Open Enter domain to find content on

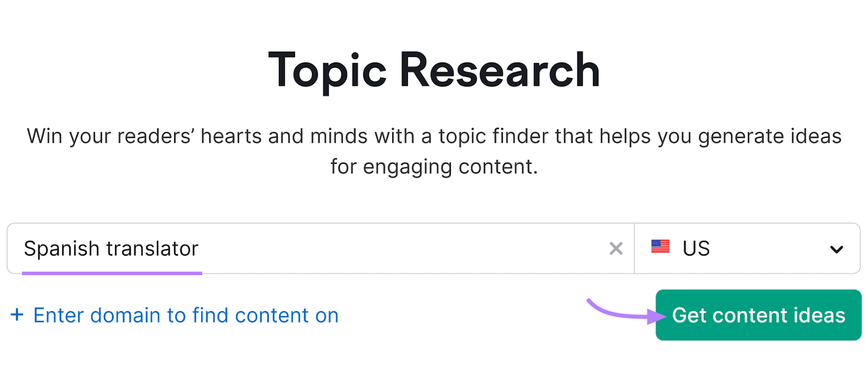[x=186, y=315]
